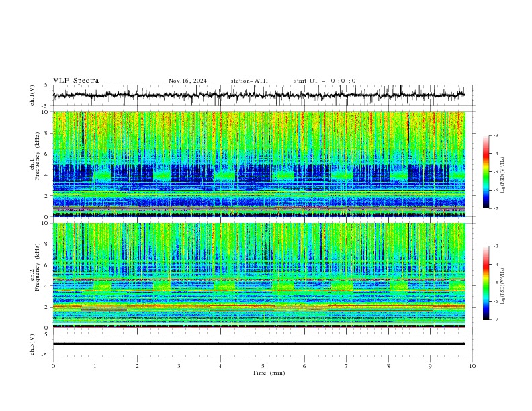The width and height of the screenshot is (532, 411).
Task: Click time axis tick label '0'
Action: (x=53, y=366)
